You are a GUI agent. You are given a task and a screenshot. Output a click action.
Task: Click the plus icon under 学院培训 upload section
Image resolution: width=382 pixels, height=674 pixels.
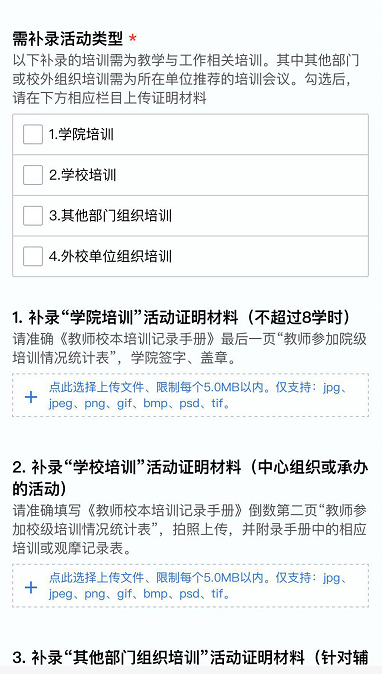[31, 397]
